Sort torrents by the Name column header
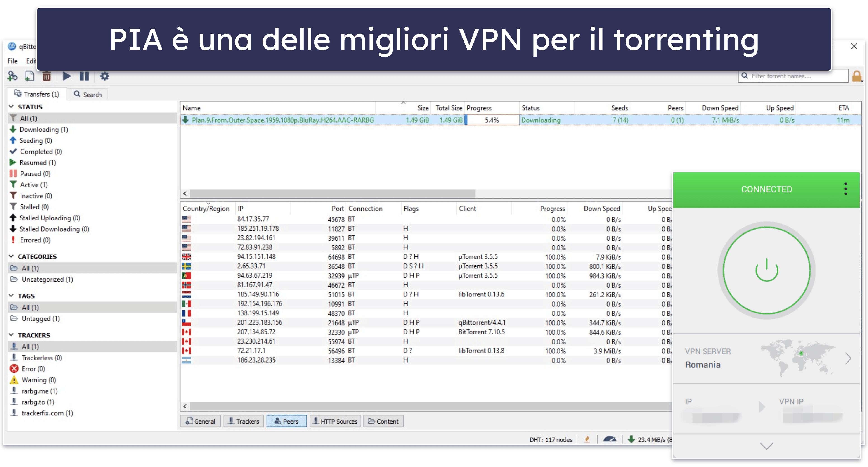 (x=278, y=108)
